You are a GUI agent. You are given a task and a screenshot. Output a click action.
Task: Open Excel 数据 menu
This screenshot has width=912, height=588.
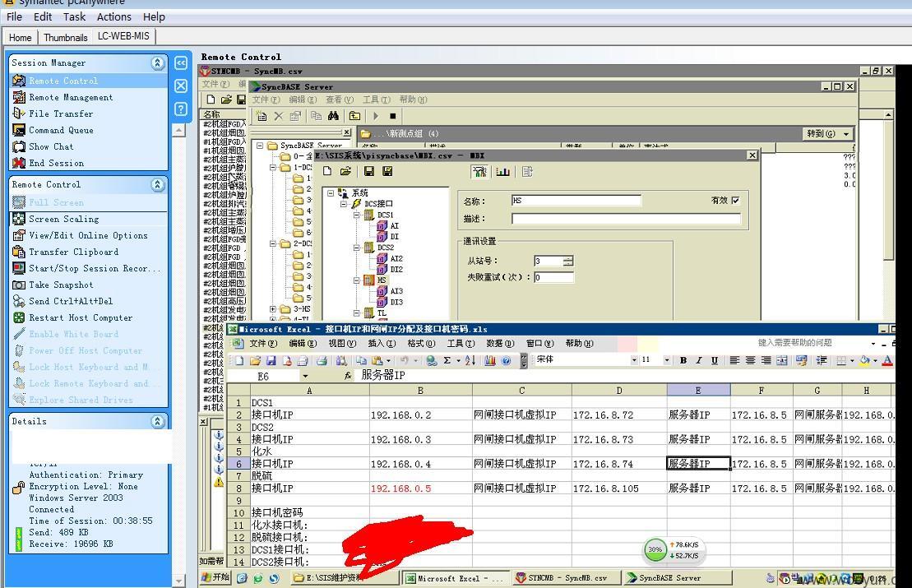500,343
